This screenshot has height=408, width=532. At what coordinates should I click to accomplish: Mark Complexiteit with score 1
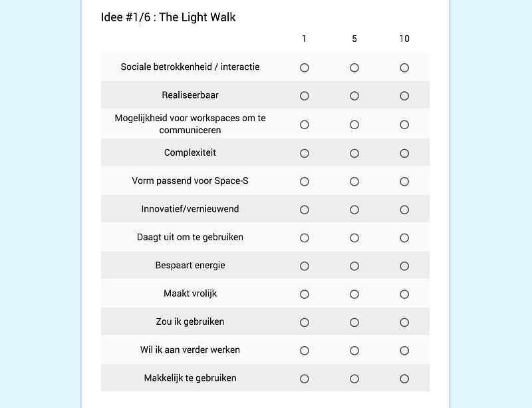[x=305, y=153]
